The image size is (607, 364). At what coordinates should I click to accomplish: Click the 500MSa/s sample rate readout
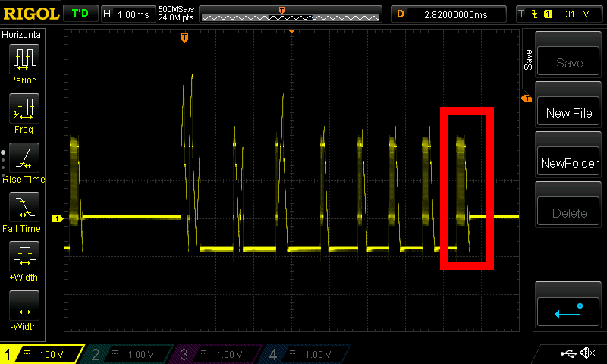(x=176, y=9)
